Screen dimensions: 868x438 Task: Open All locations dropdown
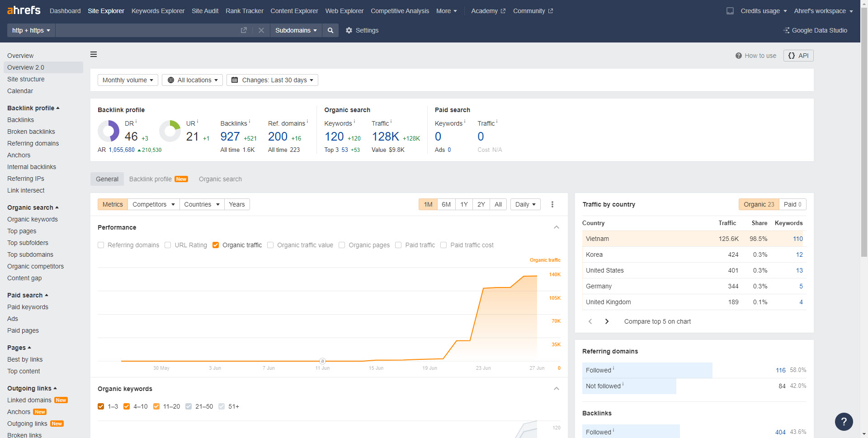(193, 80)
